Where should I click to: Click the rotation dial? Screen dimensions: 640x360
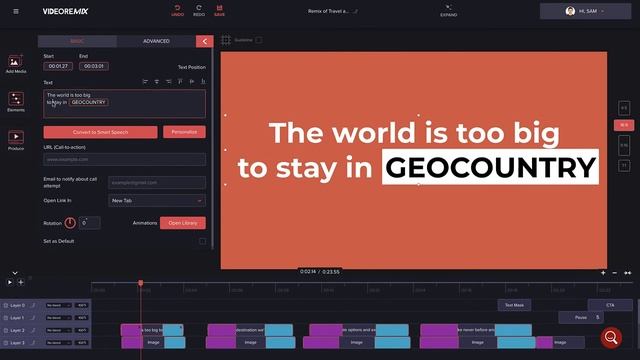pos(70,223)
